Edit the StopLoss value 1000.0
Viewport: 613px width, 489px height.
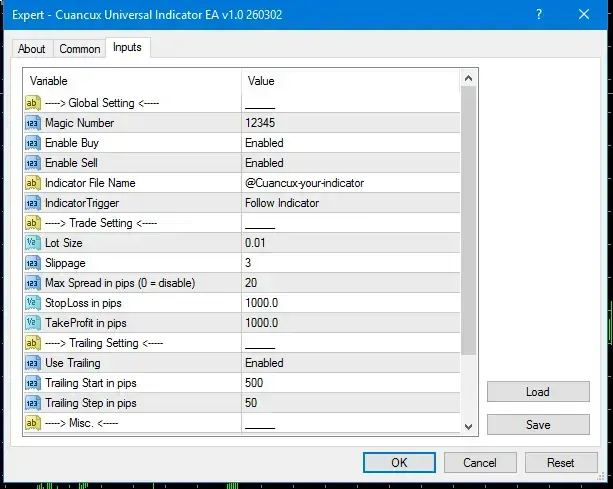click(x=351, y=303)
